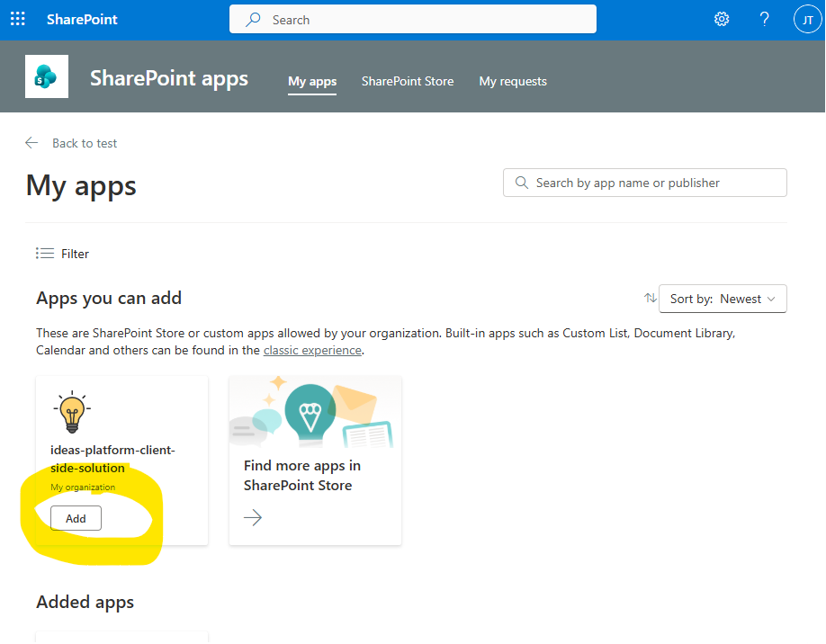Image resolution: width=826 pixels, height=644 pixels.
Task: Open the SharePoint Store tab
Action: click(x=408, y=81)
